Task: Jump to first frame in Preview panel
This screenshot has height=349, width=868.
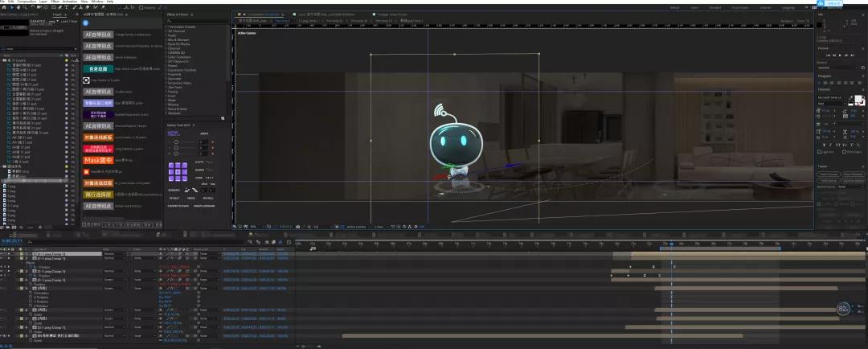Action: (828, 55)
